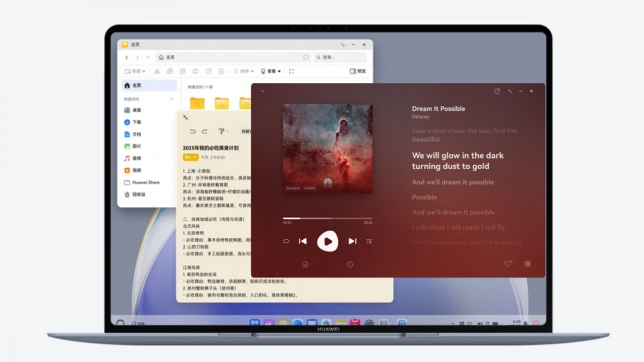Open the yellow 默认 category dropdown
The image size is (644, 362).
190,157
